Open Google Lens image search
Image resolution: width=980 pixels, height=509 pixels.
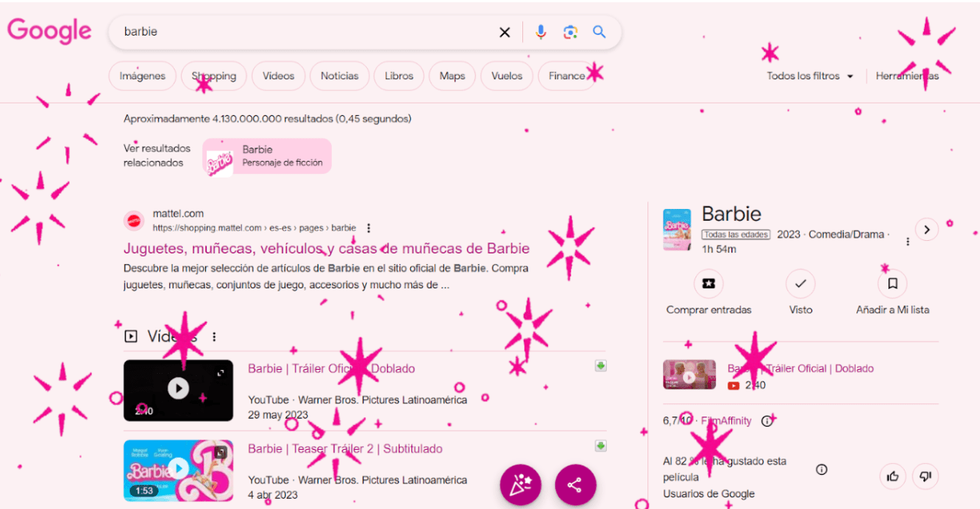point(570,32)
